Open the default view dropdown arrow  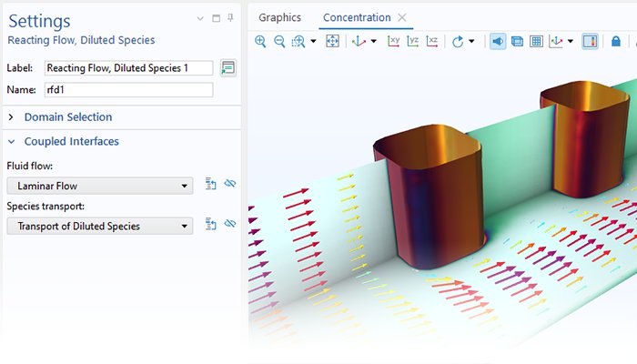tap(374, 41)
